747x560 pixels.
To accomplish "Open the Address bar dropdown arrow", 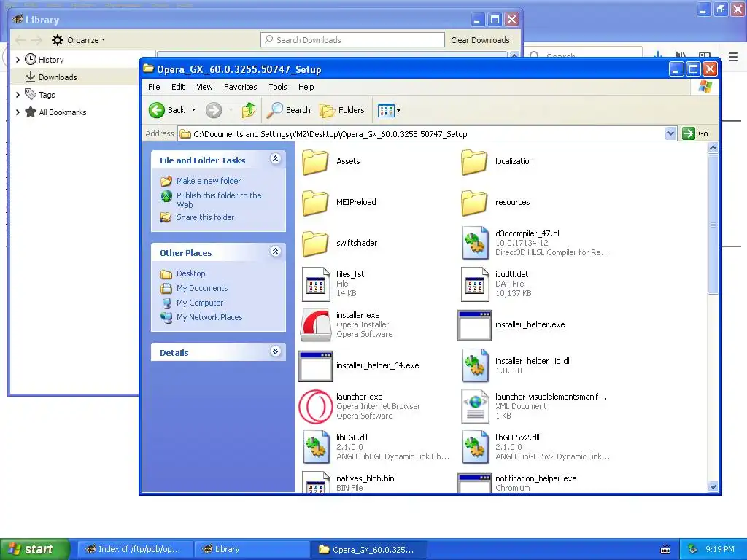I will (670, 134).
